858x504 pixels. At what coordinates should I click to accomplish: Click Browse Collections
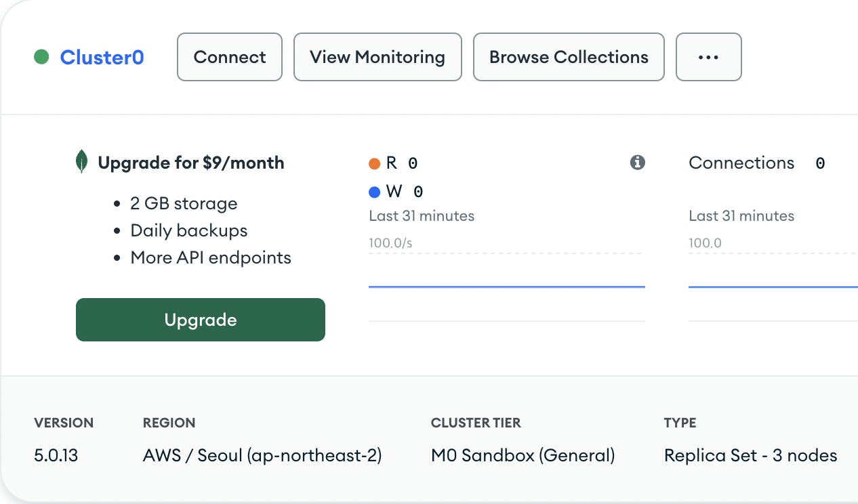coord(569,57)
